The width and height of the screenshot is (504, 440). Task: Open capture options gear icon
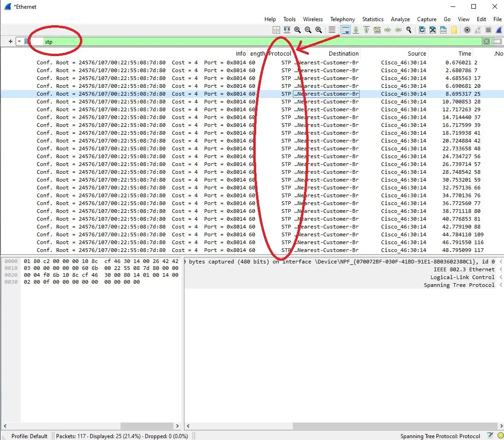[467, 30]
